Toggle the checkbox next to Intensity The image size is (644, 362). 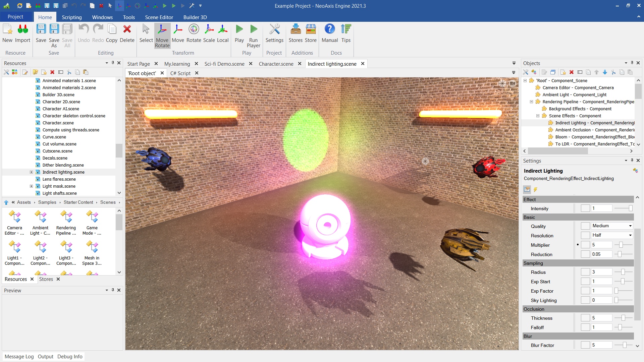pos(585,208)
